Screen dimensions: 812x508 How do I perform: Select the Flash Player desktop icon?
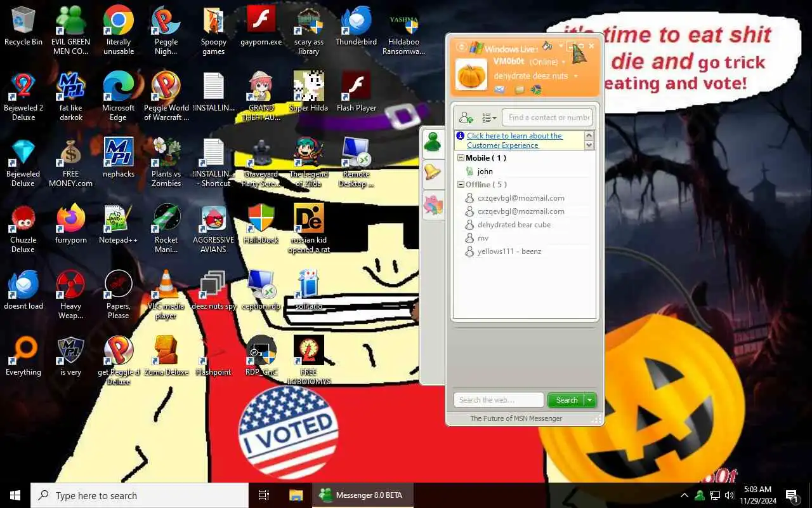tap(356, 92)
